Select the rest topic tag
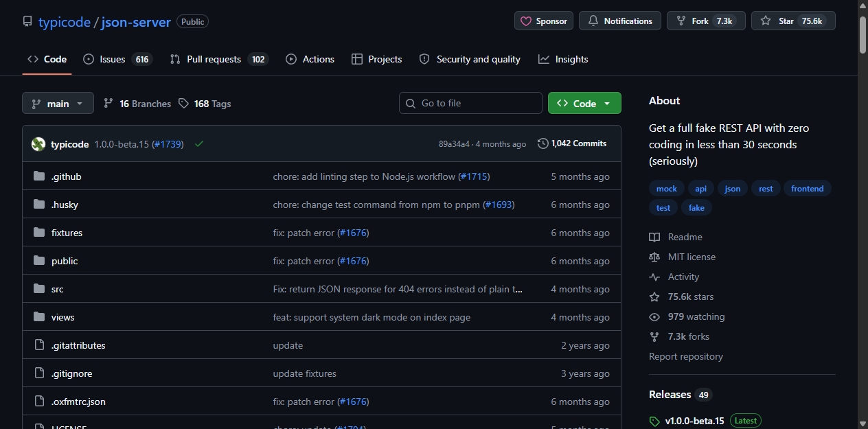Image resolution: width=868 pixels, height=429 pixels. point(766,189)
